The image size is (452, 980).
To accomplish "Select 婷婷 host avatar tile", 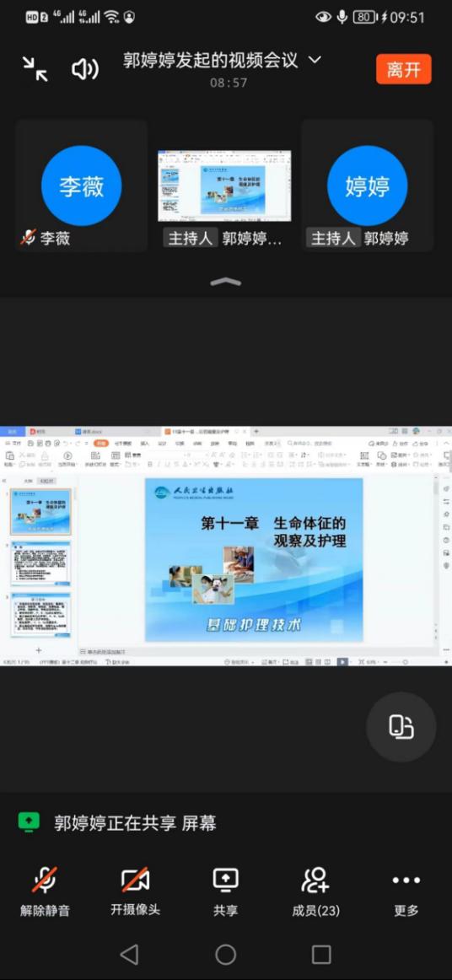I will tap(367, 186).
